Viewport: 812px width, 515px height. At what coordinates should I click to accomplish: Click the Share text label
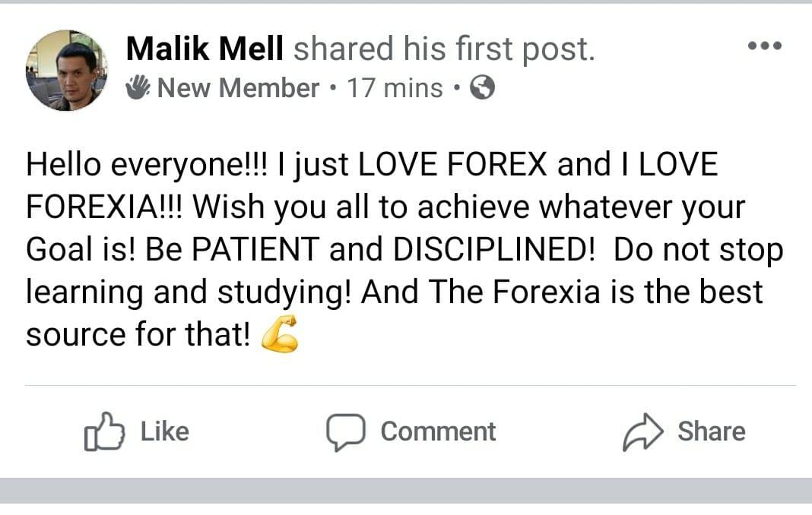pos(712,431)
